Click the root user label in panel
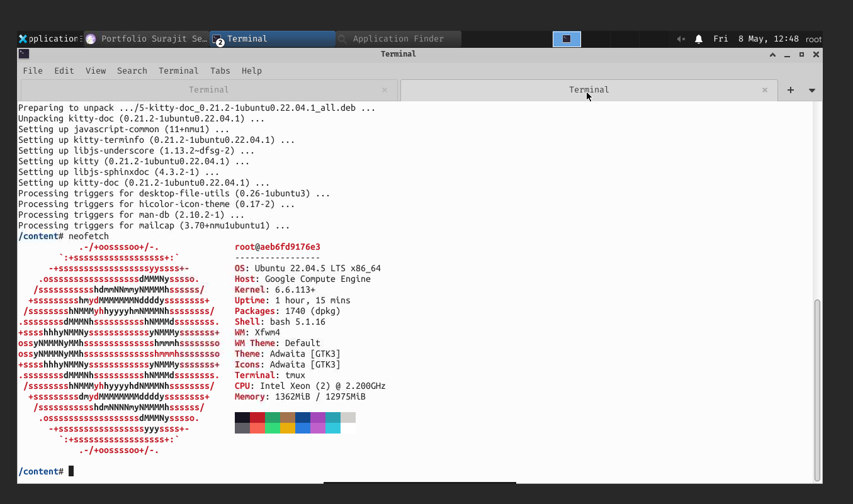This screenshot has width=853, height=504. [813, 39]
